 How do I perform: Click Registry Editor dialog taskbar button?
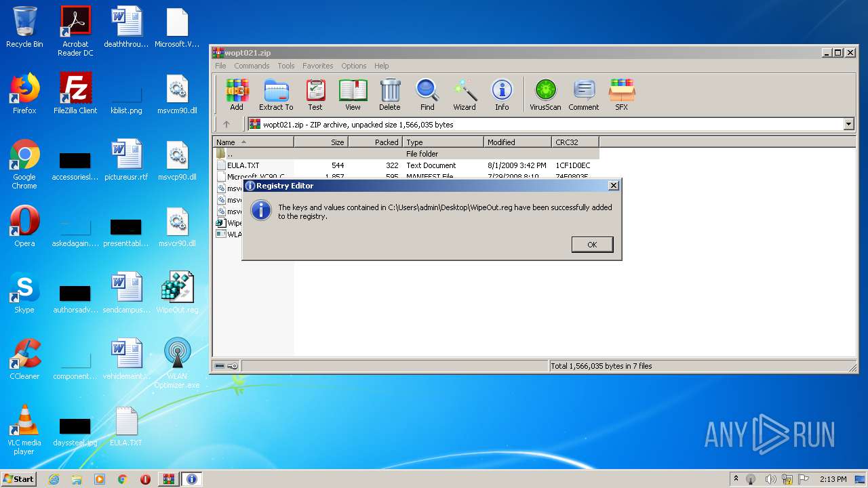tap(191, 479)
